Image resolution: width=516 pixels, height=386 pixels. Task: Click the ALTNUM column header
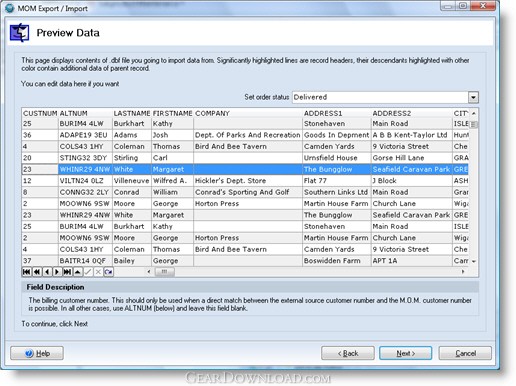tap(85, 113)
